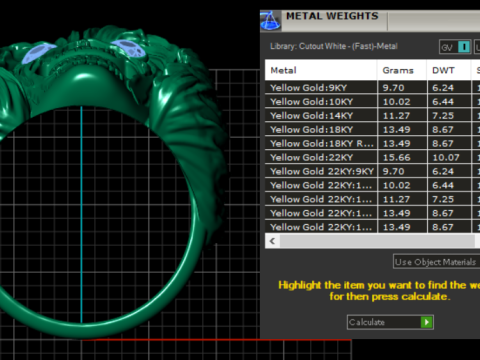
Task: Click the DWT column header
Action: 449,70
